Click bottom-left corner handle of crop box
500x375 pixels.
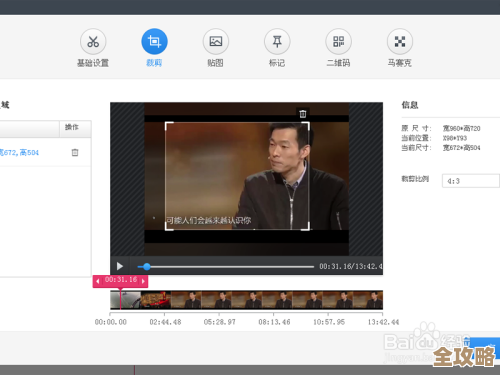pyautogui.click(x=169, y=227)
